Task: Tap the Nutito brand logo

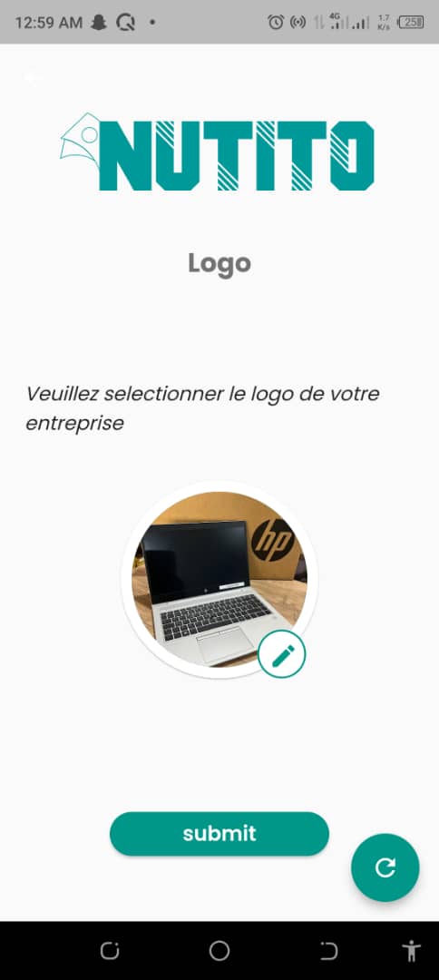Action: pyautogui.click(x=218, y=152)
